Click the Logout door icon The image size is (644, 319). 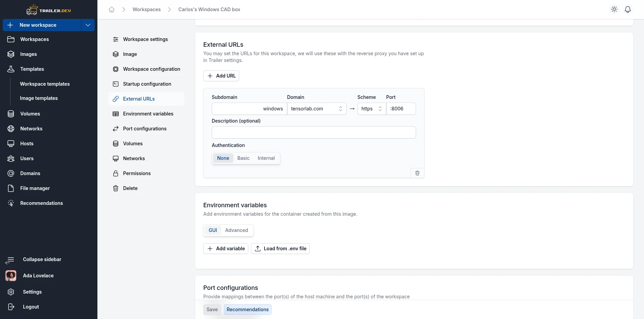(x=11, y=307)
